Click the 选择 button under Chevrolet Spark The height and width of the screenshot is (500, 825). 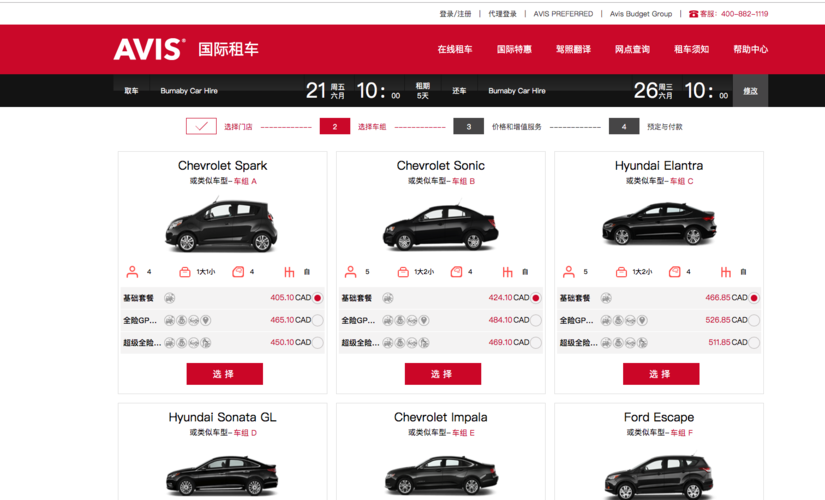click(x=225, y=374)
